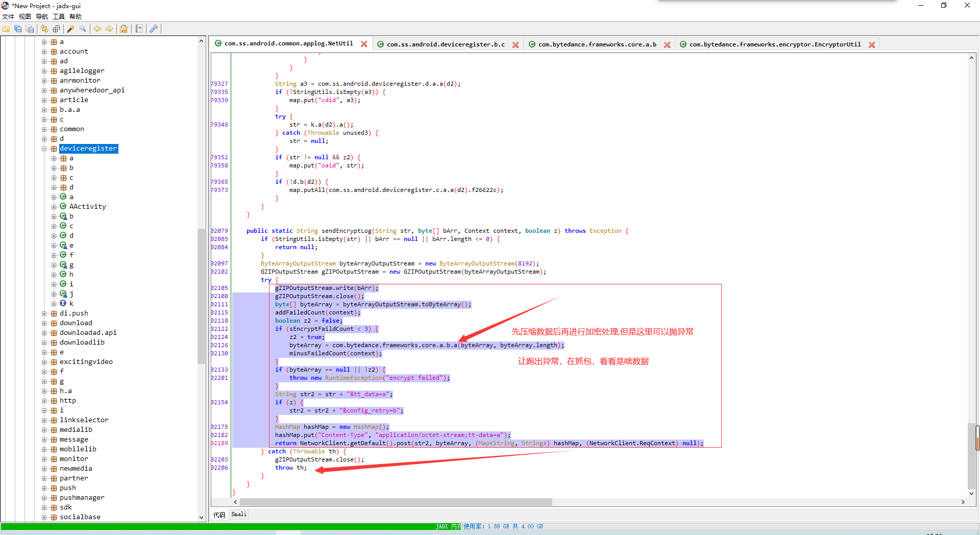980x535 pixels.
Task: Switch to the EncryptorUtil tab
Action: pos(775,44)
